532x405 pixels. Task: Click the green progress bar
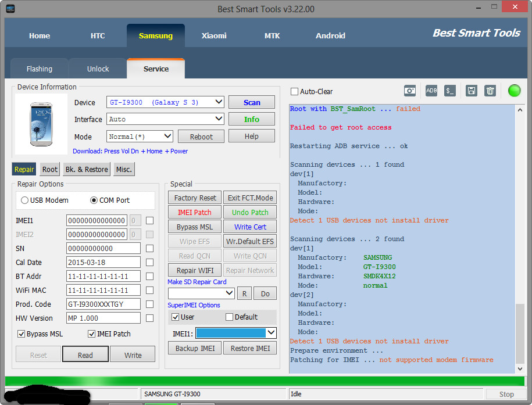265,381
